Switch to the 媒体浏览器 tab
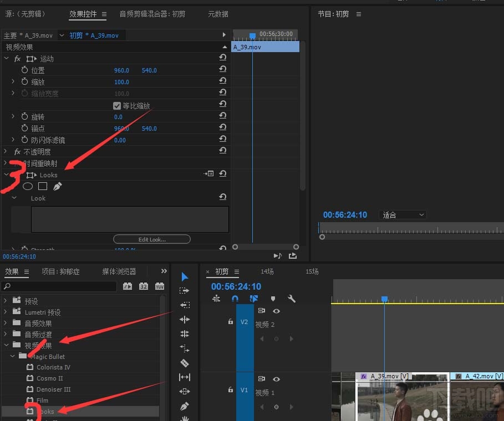 119,271
